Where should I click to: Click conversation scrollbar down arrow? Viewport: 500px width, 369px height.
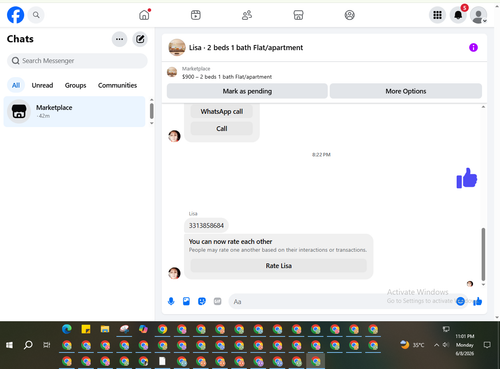483,285
